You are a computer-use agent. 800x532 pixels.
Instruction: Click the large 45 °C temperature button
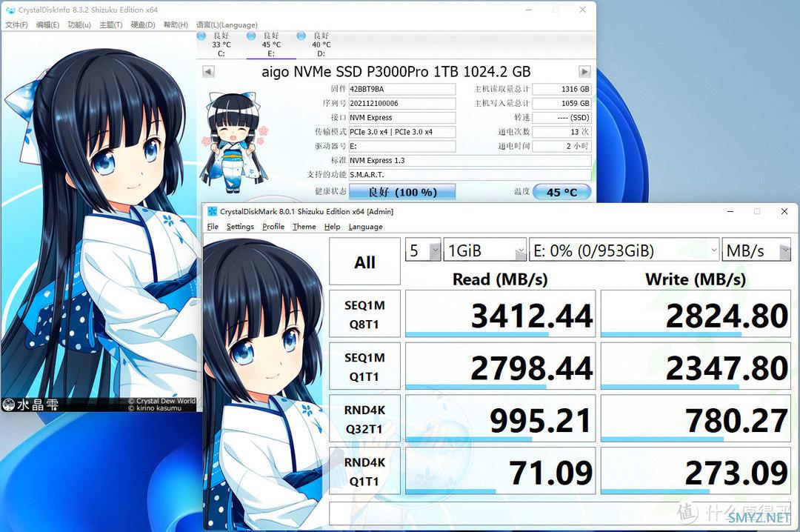click(561, 192)
